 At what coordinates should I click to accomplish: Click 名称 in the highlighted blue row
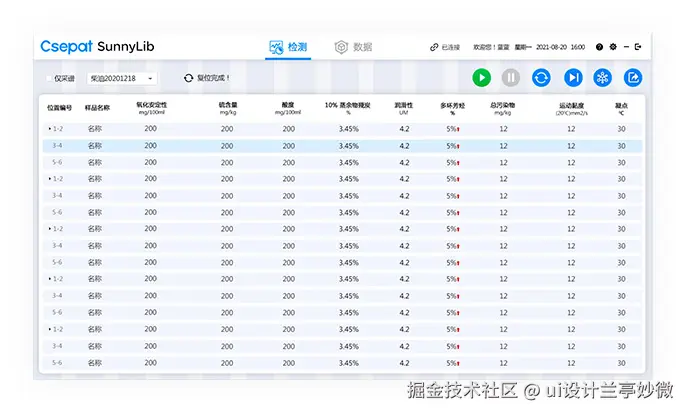tap(94, 146)
